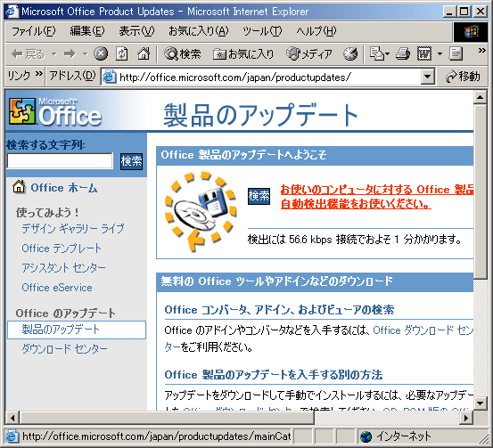Click the vertical scrollbar thumb
Image resolution: width=493 pixels, height=448 pixels.
coord(480,191)
